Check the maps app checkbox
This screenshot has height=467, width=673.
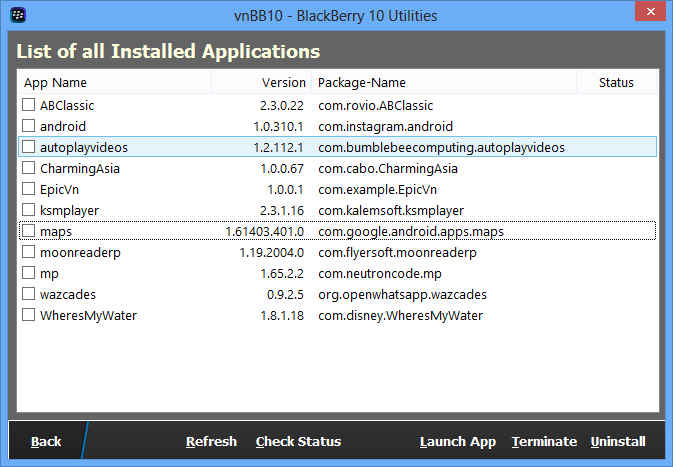[28, 231]
